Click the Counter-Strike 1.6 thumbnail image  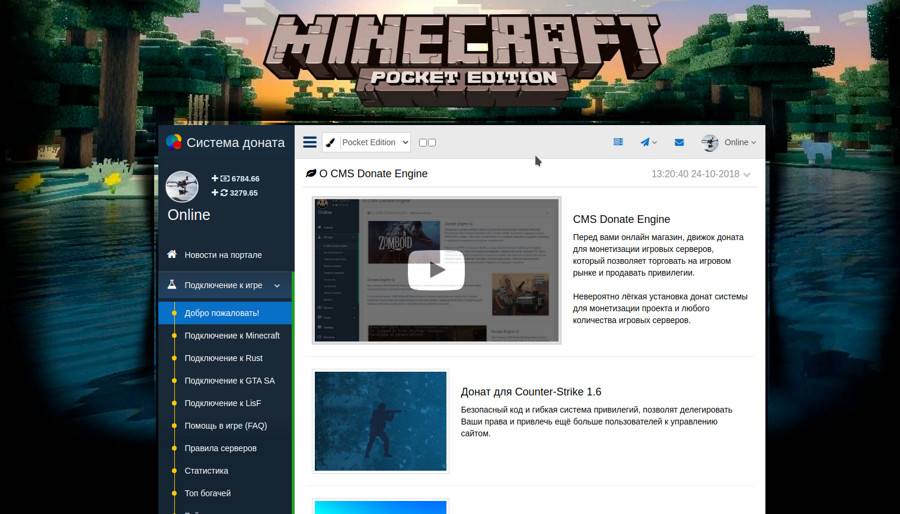tap(380, 421)
